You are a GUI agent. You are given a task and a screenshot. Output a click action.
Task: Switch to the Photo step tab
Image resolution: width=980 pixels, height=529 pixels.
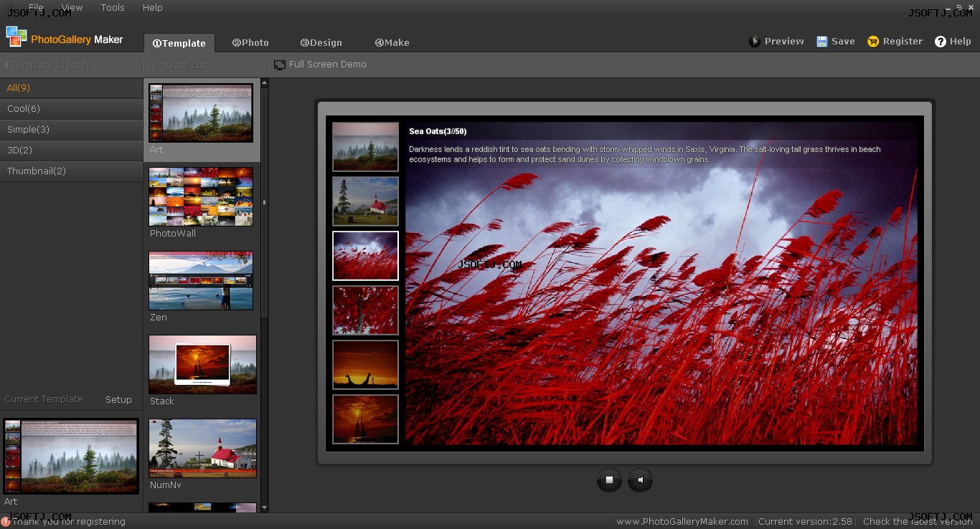(250, 42)
